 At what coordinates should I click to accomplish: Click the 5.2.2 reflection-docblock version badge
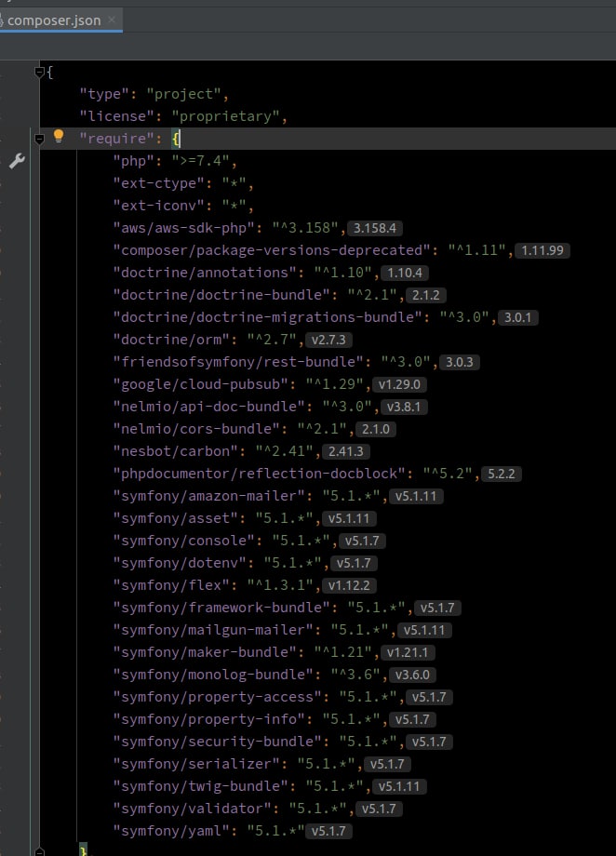click(502, 474)
